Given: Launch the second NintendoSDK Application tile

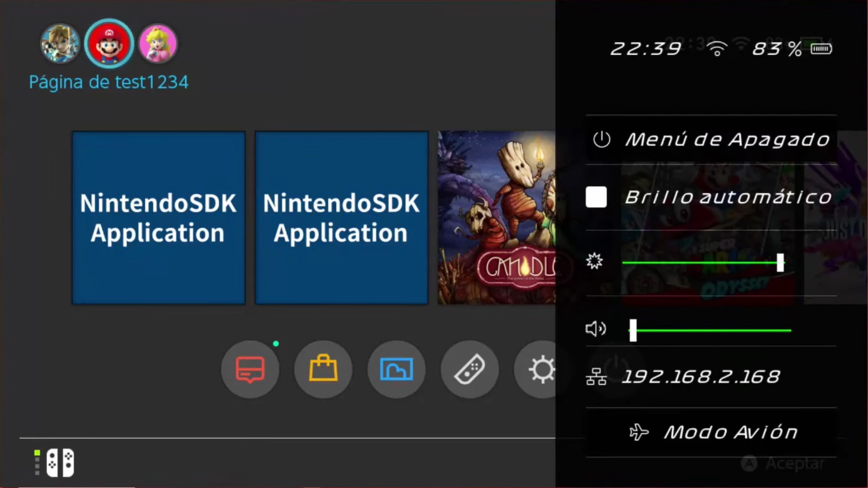Looking at the screenshot, I should (341, 218).
